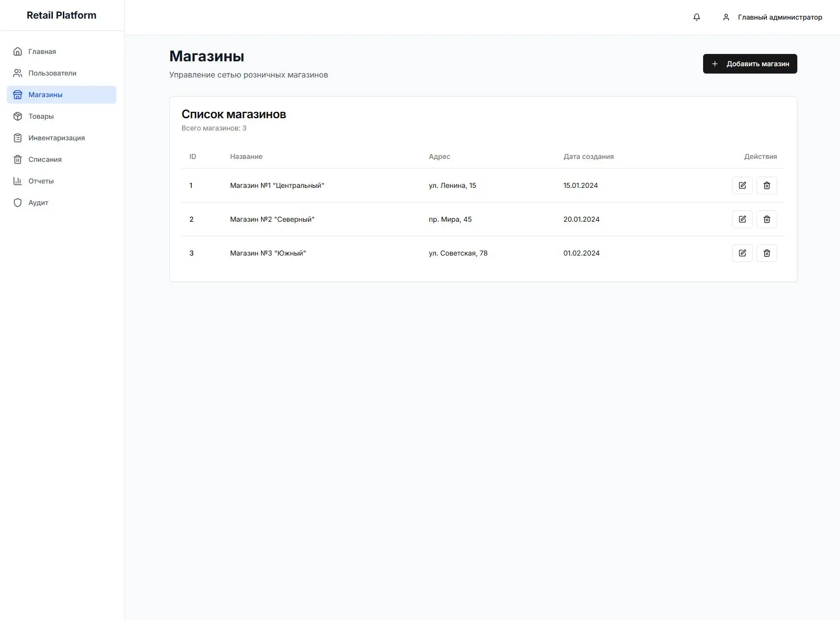This screenshot has height=620, width=840.
Task: Open Инвентаризация via its clipboard icon
Action: [x=18, y=138]
